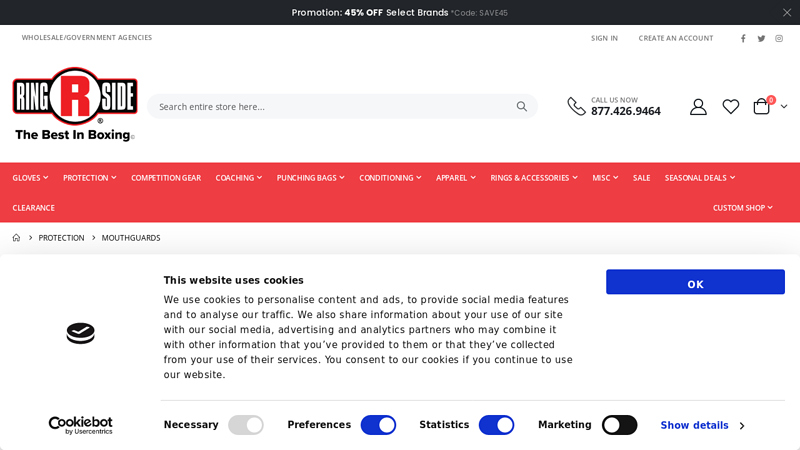Click the Create an Account link
800x450 pixels.
pos(676,38)
